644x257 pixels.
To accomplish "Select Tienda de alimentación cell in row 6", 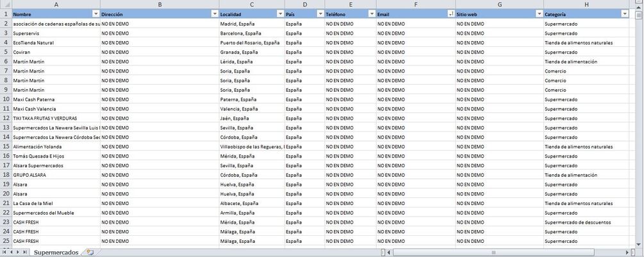I will pos(586,62).
